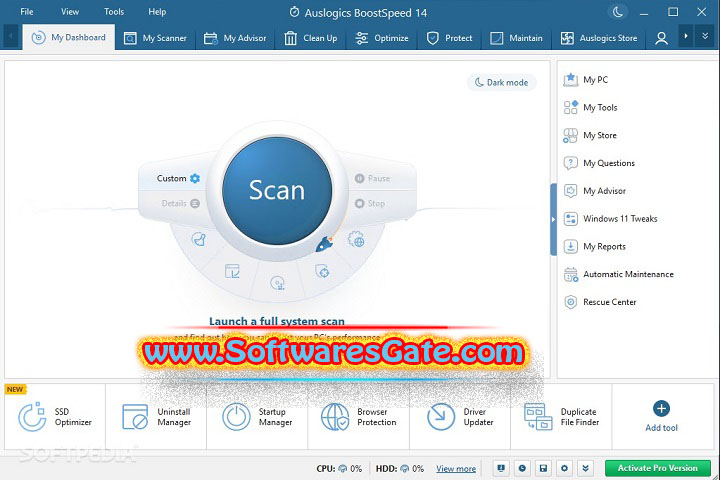The width and height of the screenshot is (720, 480).
Task: Click Activate Pro Version button
Action: (x=658, y=468)
